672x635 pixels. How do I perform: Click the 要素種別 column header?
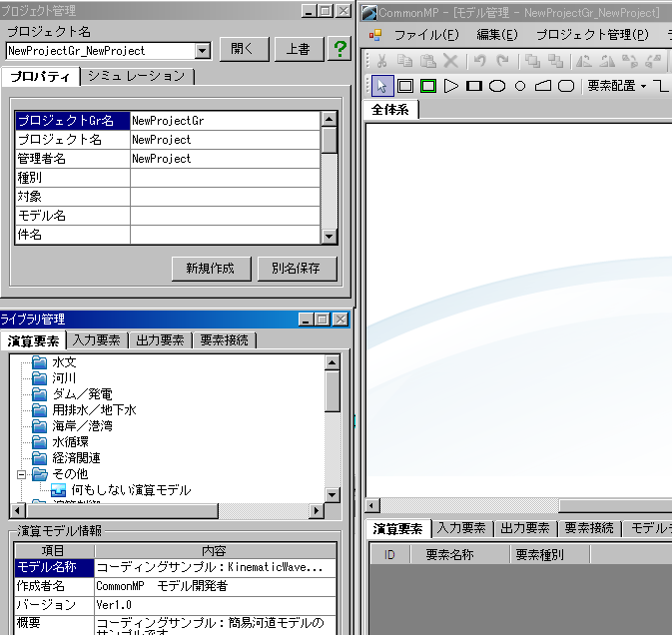click(550, 555)
